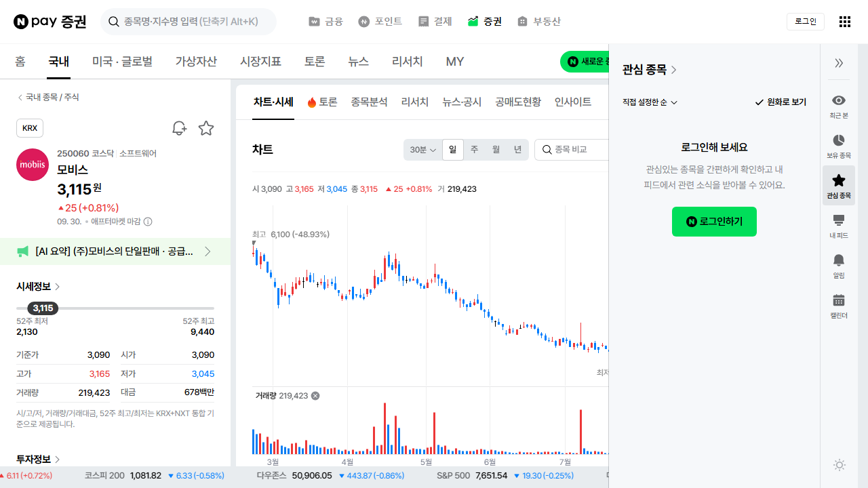The image size is (868, 488).
Task: Remove the 거래량 indicator with x
Action: pos(315,396)
